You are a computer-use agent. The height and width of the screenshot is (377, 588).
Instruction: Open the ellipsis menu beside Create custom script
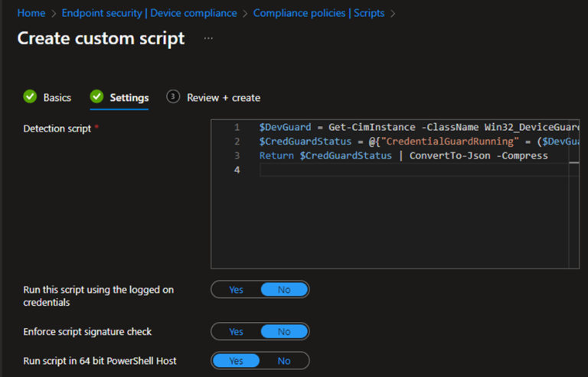(x=208, y=38)
